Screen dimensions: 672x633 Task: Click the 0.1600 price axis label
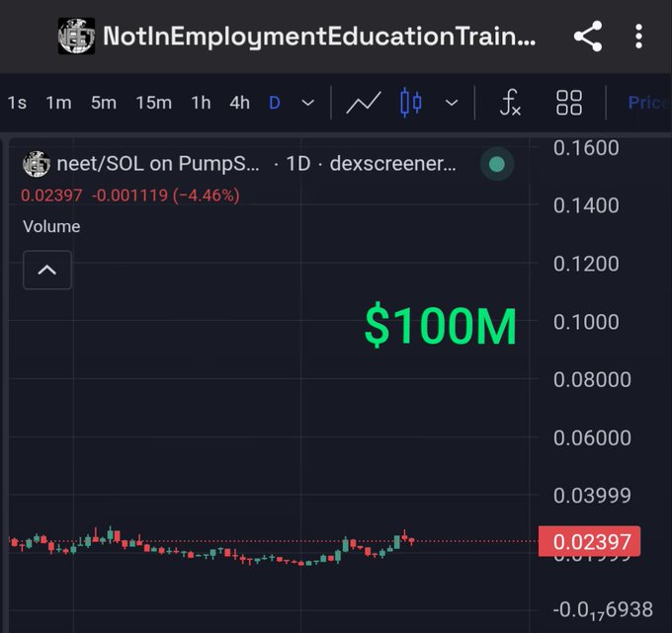click(586, 148)
